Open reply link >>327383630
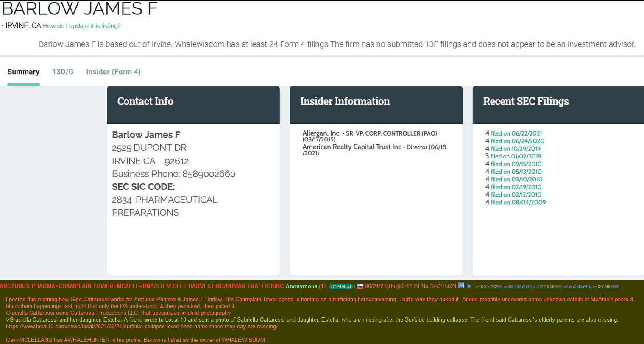644x344 pixels. tap(546, 287)
